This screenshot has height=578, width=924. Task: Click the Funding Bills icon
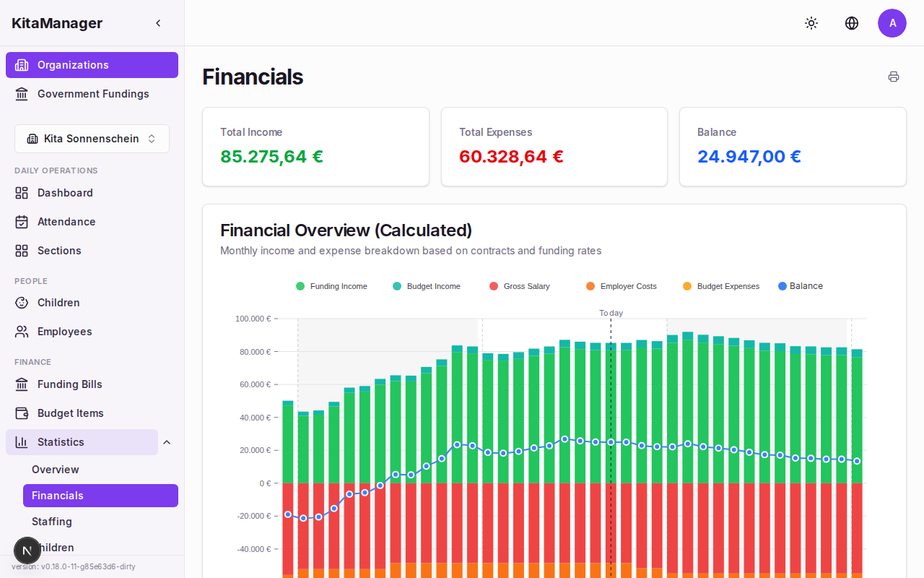21,384
